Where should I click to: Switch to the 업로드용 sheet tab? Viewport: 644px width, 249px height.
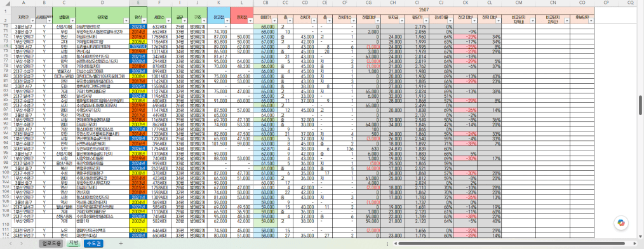(51, 244)
